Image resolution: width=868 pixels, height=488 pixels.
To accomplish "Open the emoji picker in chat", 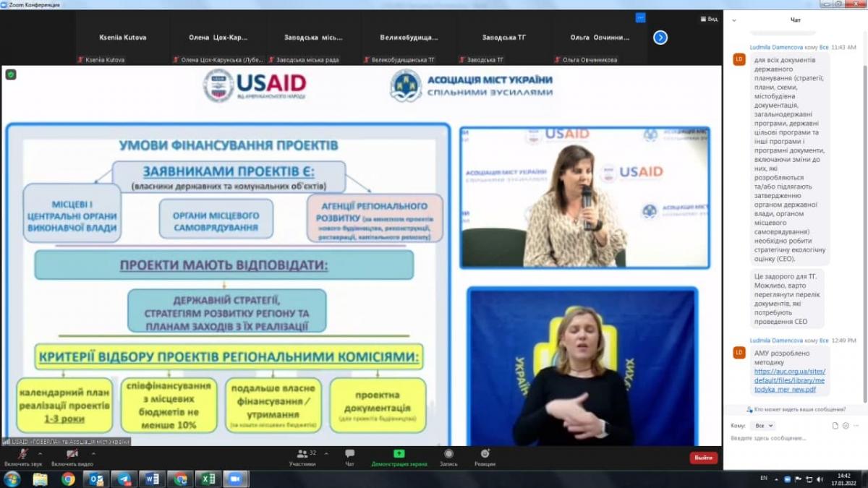I will pos(846,426).
